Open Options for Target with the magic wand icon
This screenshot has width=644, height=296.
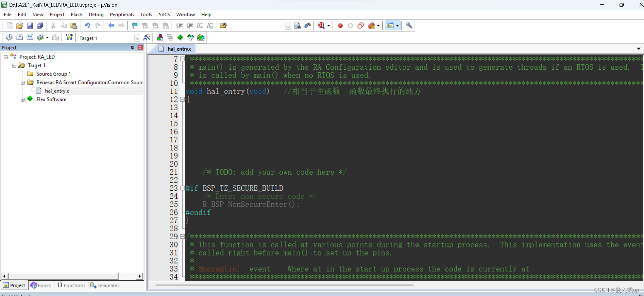147,37
